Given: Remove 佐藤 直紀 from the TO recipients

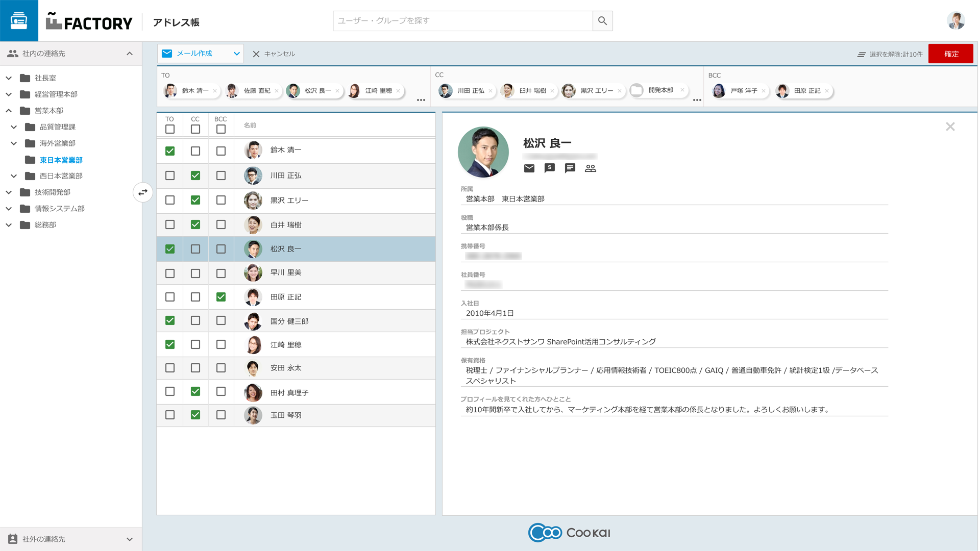Looking at the screenshot, I should [277, 91].
